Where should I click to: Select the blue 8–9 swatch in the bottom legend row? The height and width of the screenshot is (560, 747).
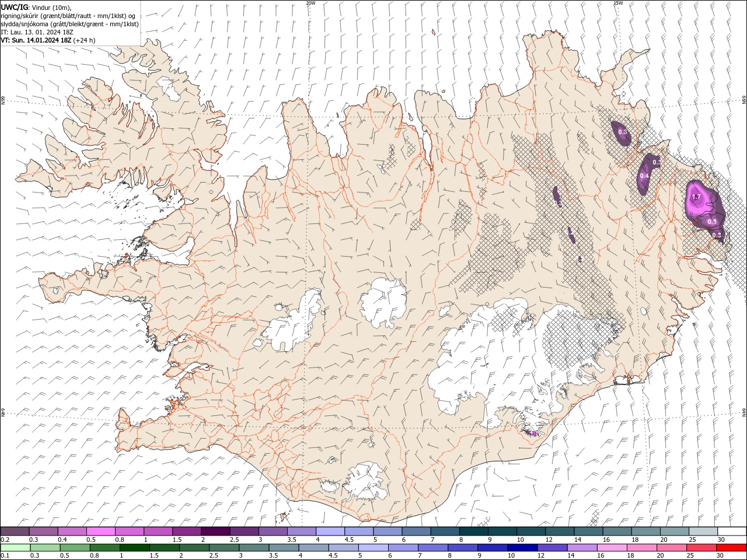(x=463, y=548)
